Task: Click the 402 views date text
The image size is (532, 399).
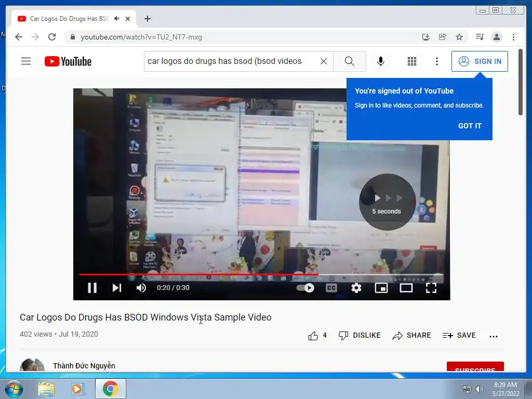Action: [59, 334]
